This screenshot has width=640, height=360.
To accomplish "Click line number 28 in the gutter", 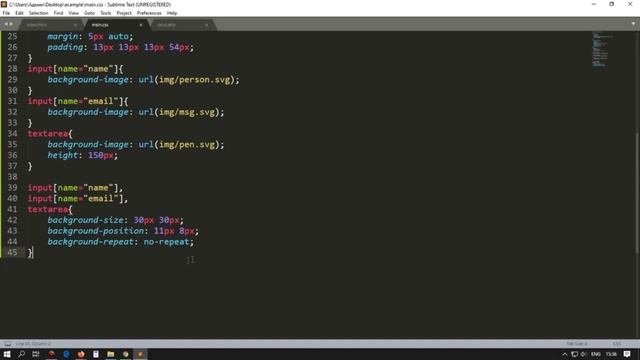I will coord(12,69).
